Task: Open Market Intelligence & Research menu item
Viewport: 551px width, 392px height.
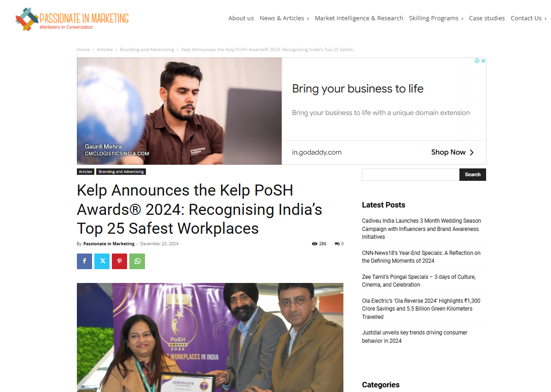Action: pyautogui.click(x=359, y=18)
